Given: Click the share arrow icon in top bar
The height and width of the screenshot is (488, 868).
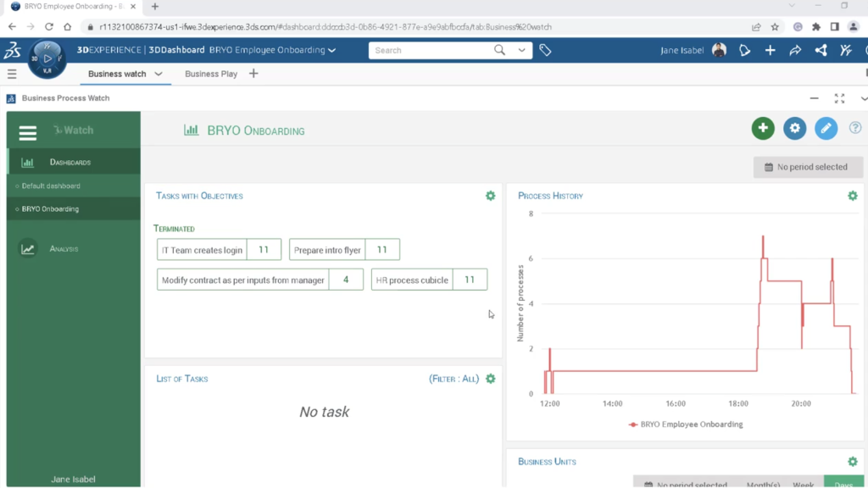Looking at the screenshot, I should point(795,50).
